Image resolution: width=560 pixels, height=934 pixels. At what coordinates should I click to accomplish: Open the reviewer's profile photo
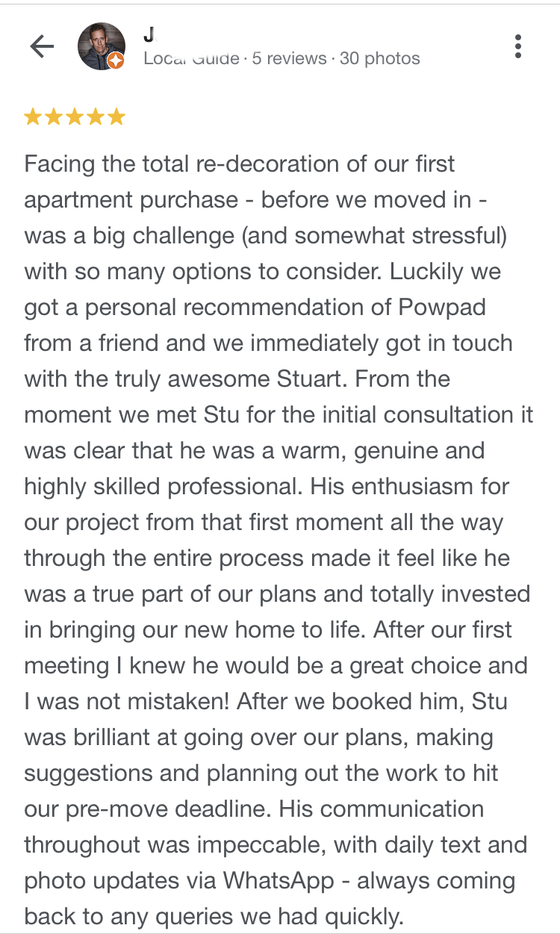coord(101,46)
